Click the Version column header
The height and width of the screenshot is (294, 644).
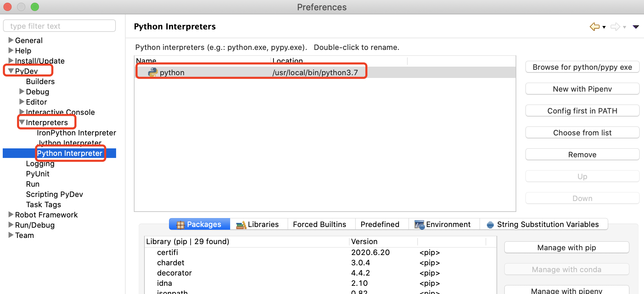tap(383, 241)
